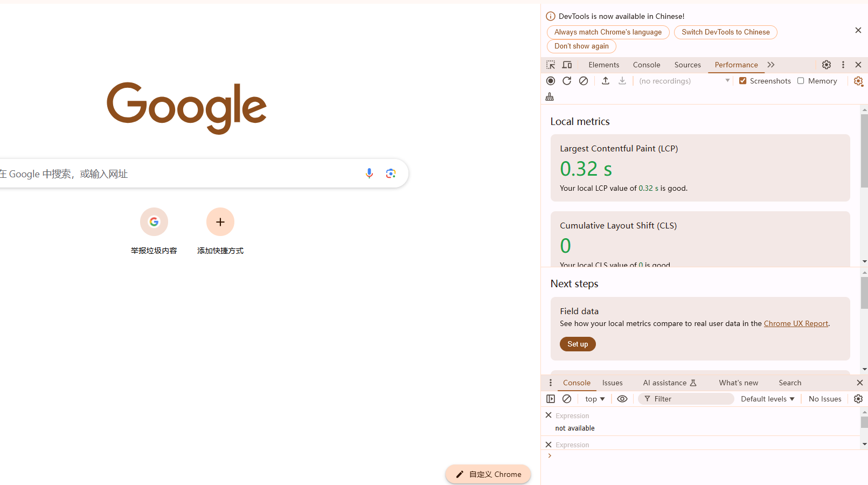Select the Console drawer tab
868x485 pixels.
[577, 383]
